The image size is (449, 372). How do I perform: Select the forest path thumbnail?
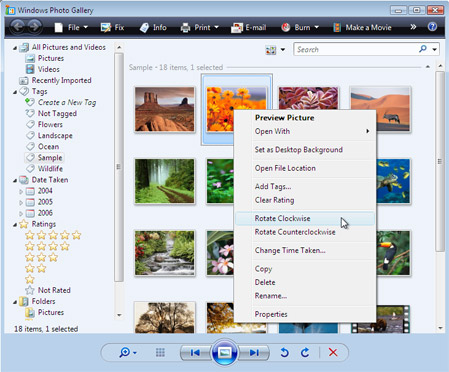tap(165, 181)
